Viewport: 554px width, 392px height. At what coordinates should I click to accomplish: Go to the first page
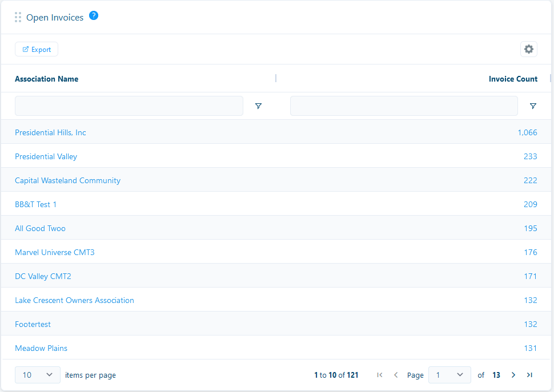coord(380,375)
